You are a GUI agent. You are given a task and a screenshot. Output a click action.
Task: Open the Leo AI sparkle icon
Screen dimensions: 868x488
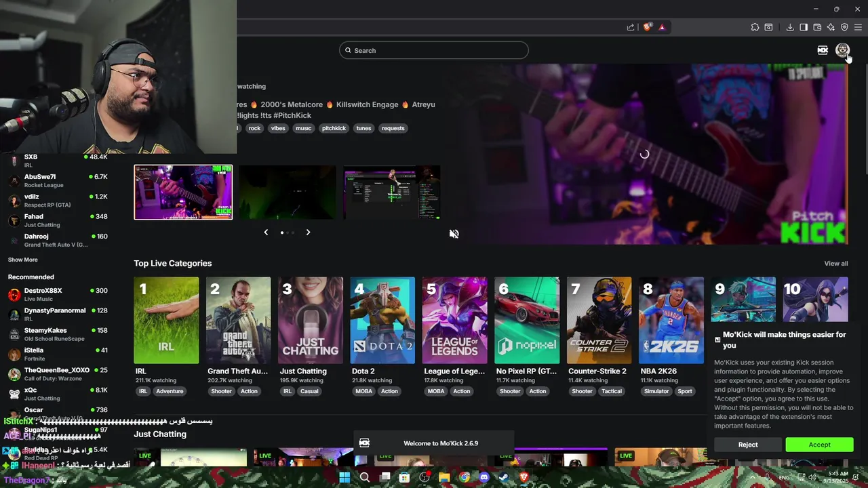click(x=831, y=27)
